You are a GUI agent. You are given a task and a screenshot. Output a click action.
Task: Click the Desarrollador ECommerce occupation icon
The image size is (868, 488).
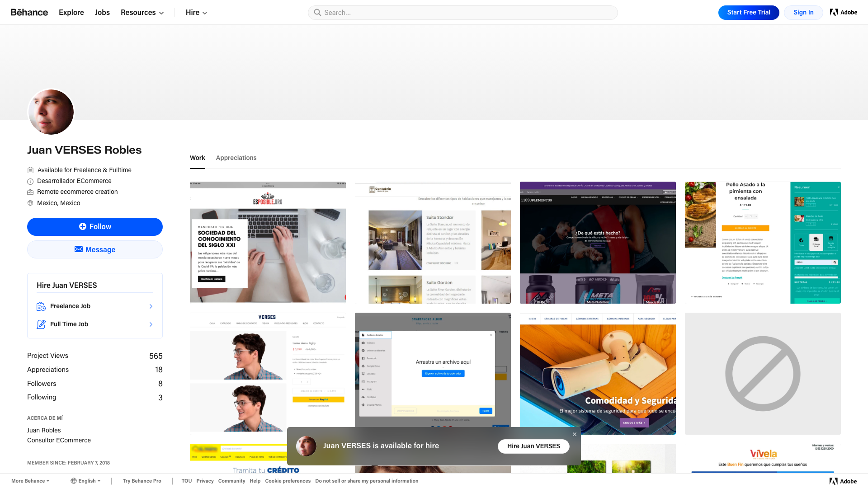pos(30,181)
